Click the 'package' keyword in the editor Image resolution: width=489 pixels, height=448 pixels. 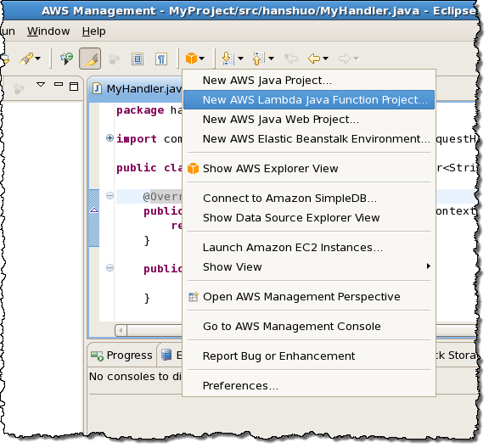tap(140, 110)
